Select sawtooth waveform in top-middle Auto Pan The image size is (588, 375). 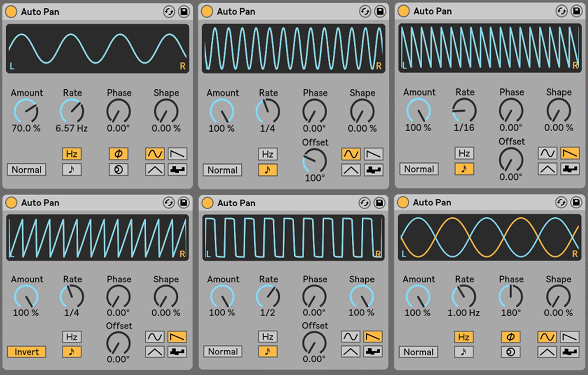(x=374, y=154)
